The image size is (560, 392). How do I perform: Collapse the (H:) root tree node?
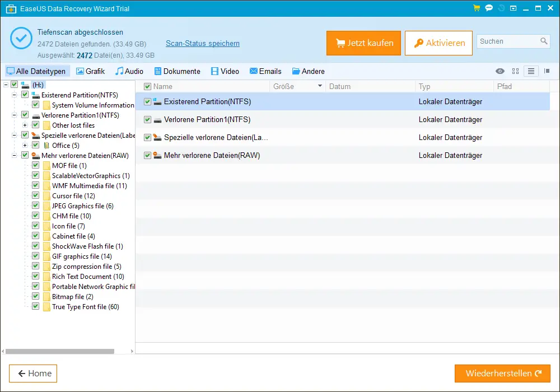[x=6, y=85]
